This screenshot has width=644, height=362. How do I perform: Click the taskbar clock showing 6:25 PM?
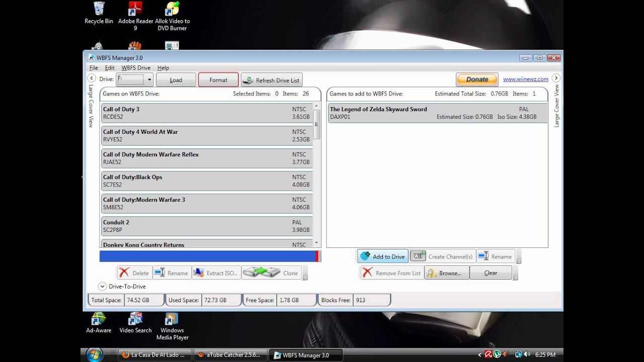pyautogui.click(x=545, y=355)
